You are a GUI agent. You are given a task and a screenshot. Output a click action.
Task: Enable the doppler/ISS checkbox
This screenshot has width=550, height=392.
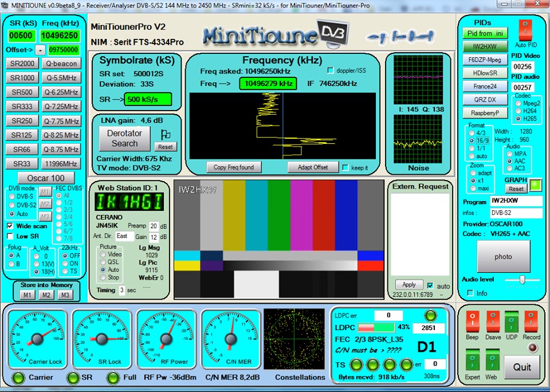tap(330, 70)
